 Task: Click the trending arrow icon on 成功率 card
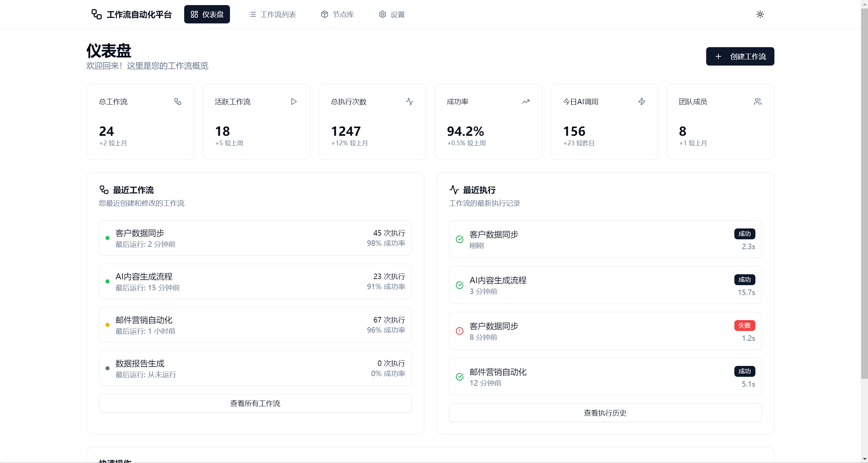[x=526, y=101]
